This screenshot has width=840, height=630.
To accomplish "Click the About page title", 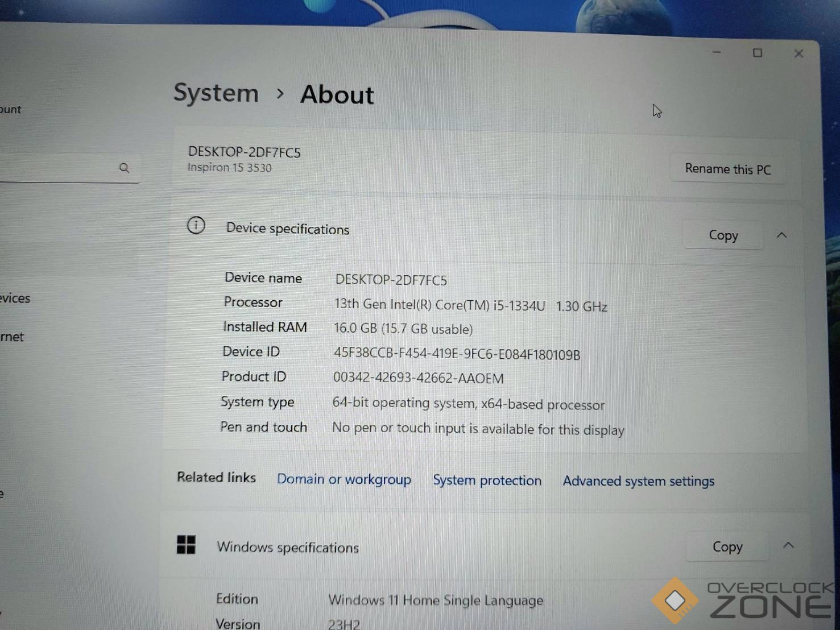I will (337, 94).
